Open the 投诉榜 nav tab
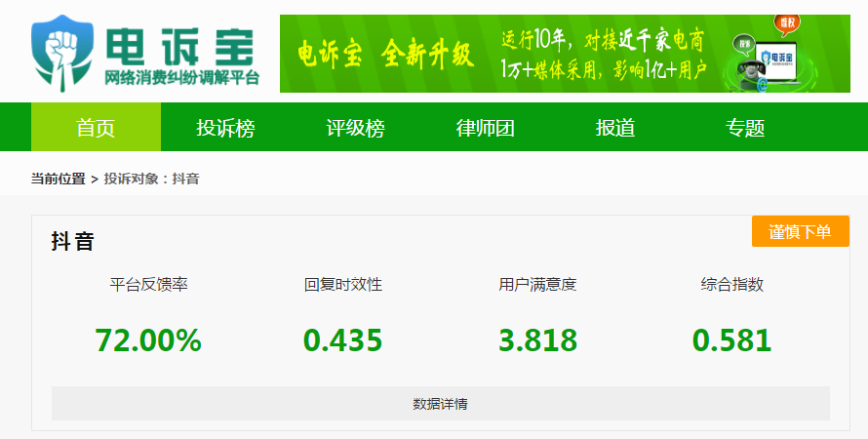Viewport: 868px width, 439px height. pos(226,127)
